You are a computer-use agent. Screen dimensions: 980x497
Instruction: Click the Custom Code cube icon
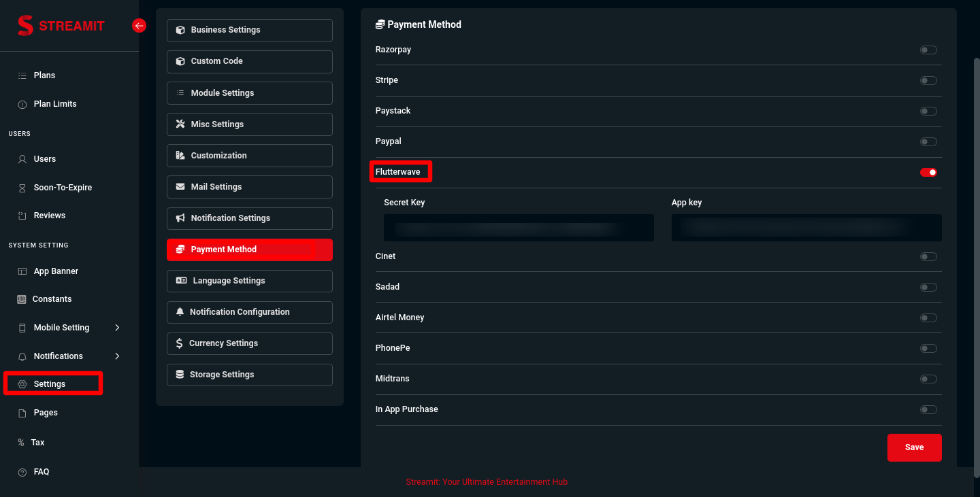pyautogui.click(x=180, y=61)
